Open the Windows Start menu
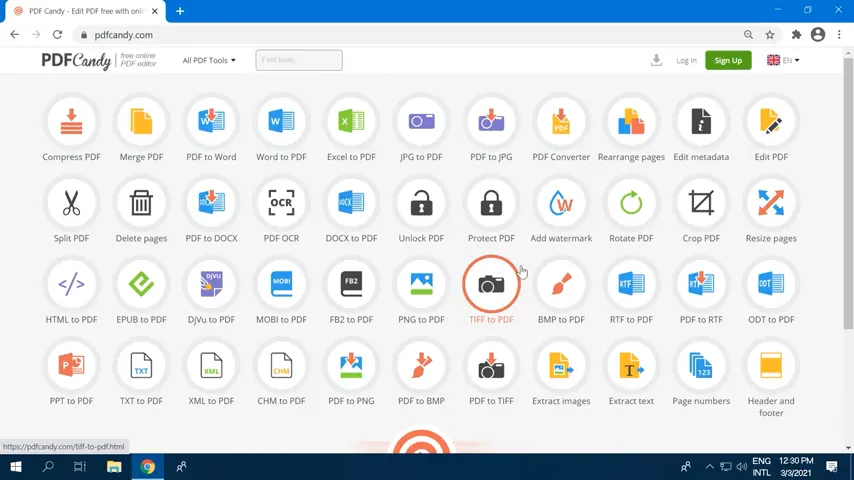The image size is (854, 480). 16,467
